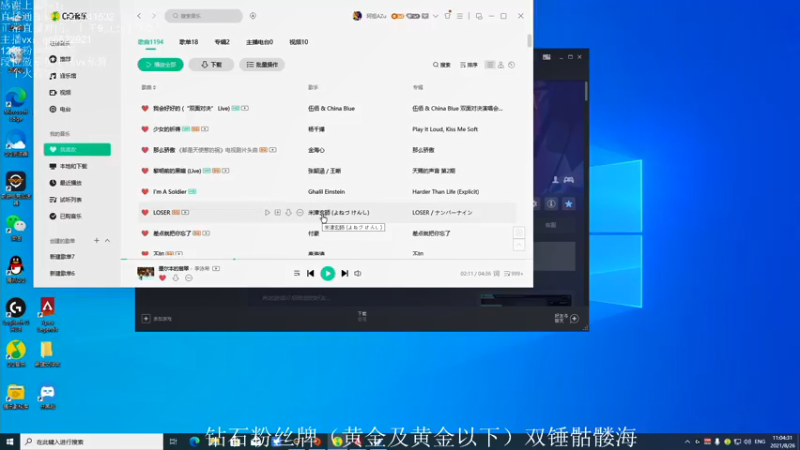Switch to list view icon
This screenshot has width=800, height=450.
click(x=490, y=65)
